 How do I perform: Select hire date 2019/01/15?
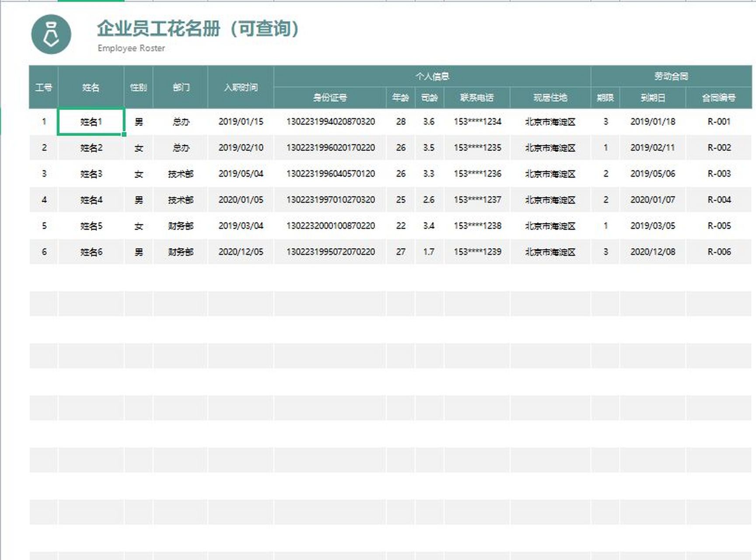(241, 122)
